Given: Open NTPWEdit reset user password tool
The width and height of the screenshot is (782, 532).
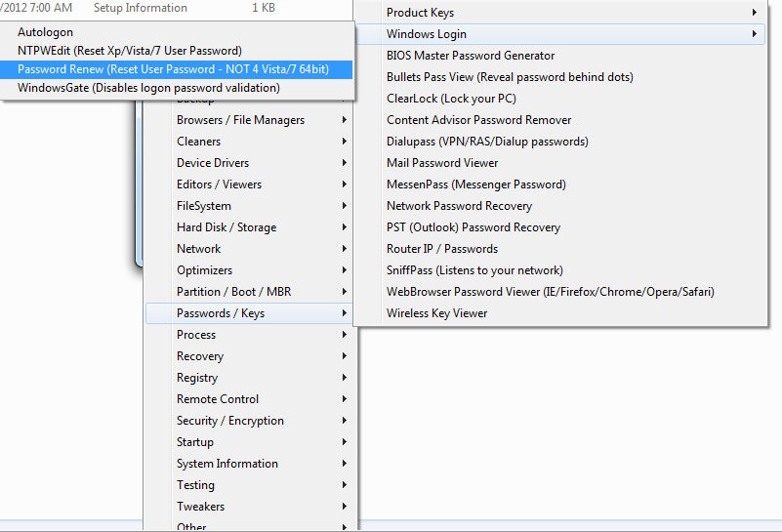Looking at the screenshot, I should (177, 51).
